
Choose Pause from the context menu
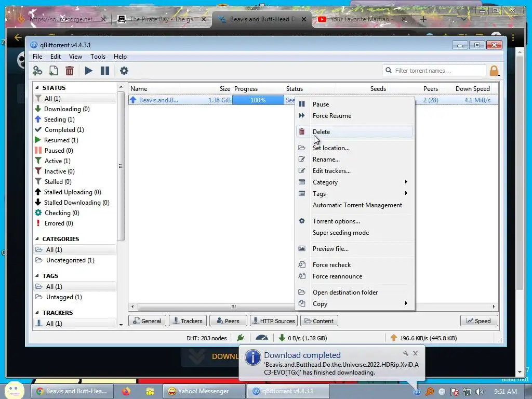click(354, 104)
